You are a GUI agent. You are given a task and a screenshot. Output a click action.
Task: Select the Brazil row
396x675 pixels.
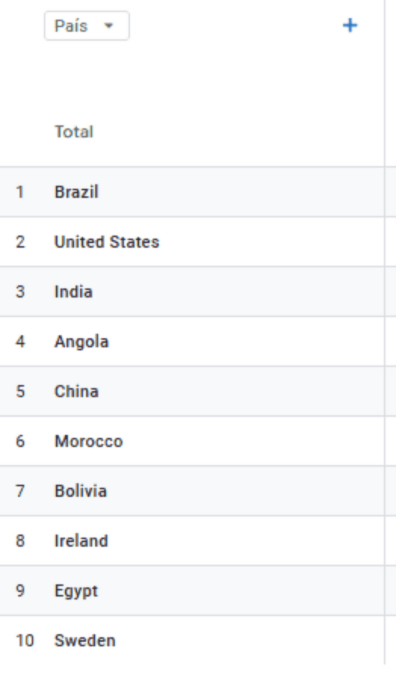pos(192,192)
